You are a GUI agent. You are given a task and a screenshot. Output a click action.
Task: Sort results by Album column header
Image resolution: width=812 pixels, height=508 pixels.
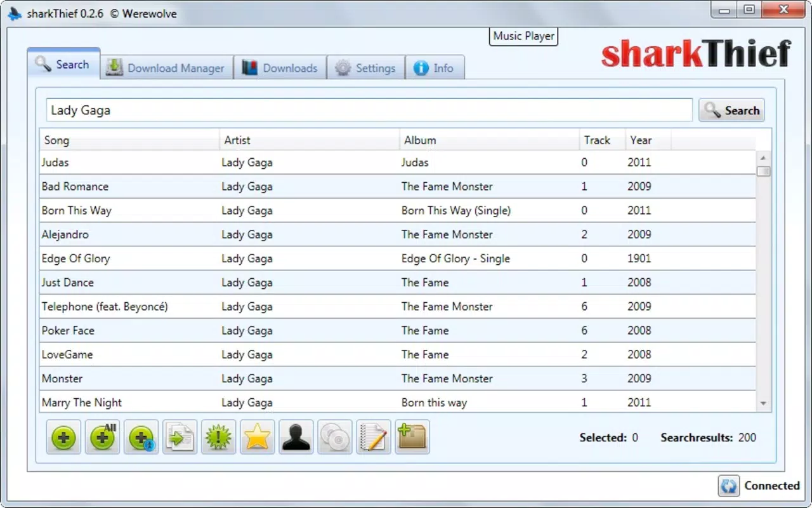tap(490, 140)
